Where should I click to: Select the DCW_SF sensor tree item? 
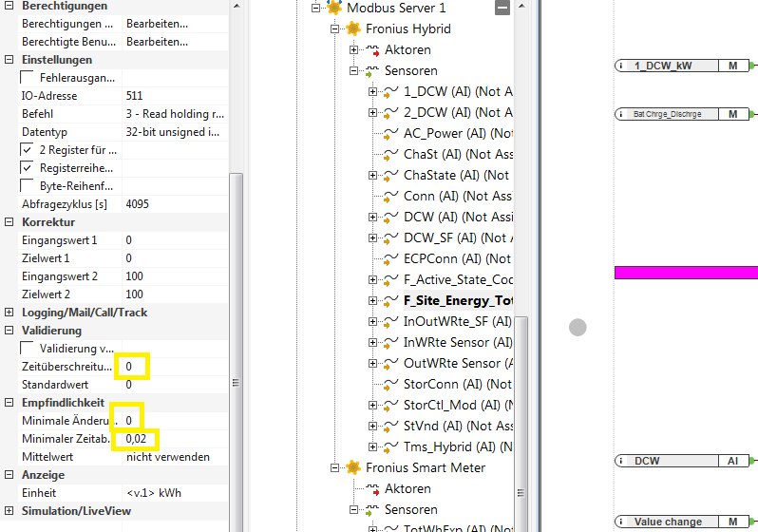[458, 237]
